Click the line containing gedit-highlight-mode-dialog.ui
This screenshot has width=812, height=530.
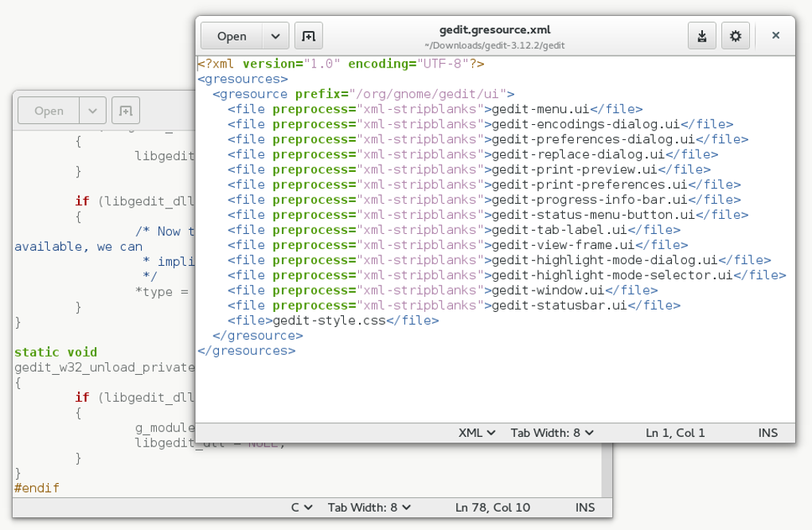coord(499,259)
